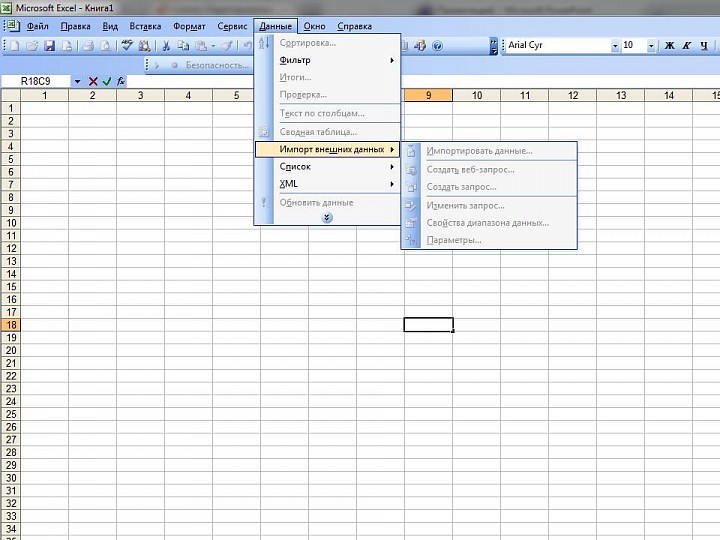The width and height of the screenshot is (720, 540).
Task: Click the Research binoculars icon
Action: (145, 45)
